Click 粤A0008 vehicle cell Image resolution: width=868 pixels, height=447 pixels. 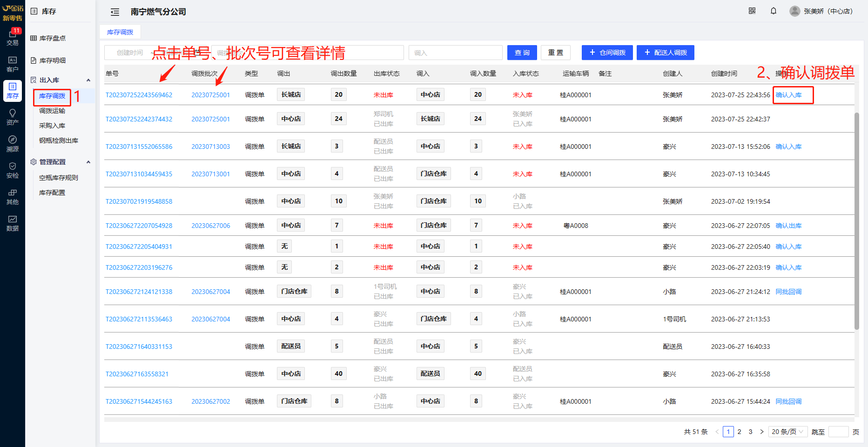576,226
